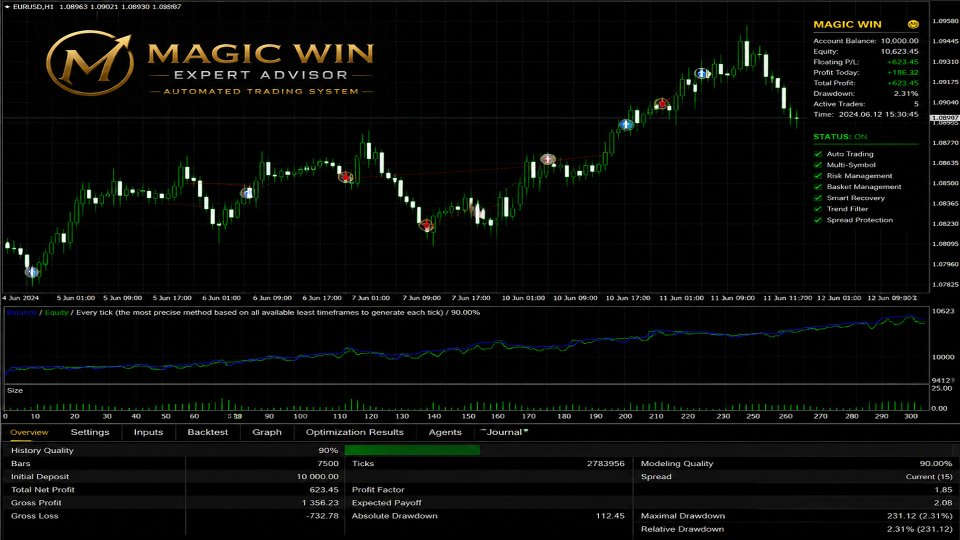The width and height of the screenshot is (960, 540).
Task: Click pale trade marker between 10 Jun 01:00 and 09:00
Action: click(x=547, y=159)
